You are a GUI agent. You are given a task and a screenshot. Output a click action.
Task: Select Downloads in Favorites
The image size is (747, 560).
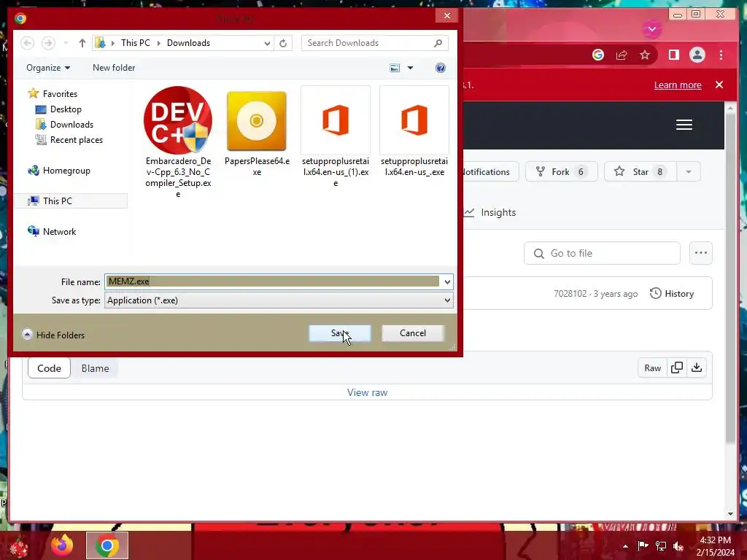click(65, 124)
